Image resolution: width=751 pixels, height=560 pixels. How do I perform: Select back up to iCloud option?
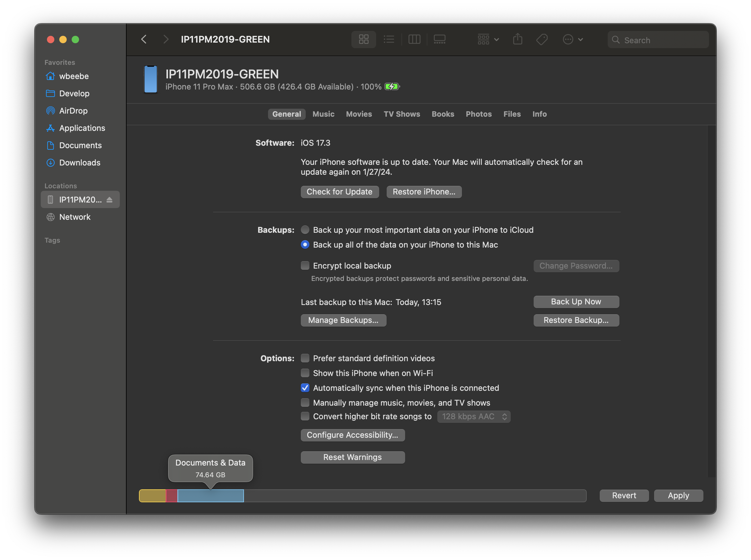(305, 229)
